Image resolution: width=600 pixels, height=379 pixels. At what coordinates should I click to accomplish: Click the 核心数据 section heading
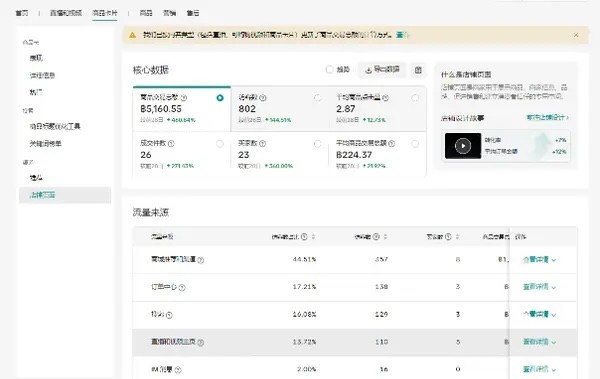[x=151, y=70]
